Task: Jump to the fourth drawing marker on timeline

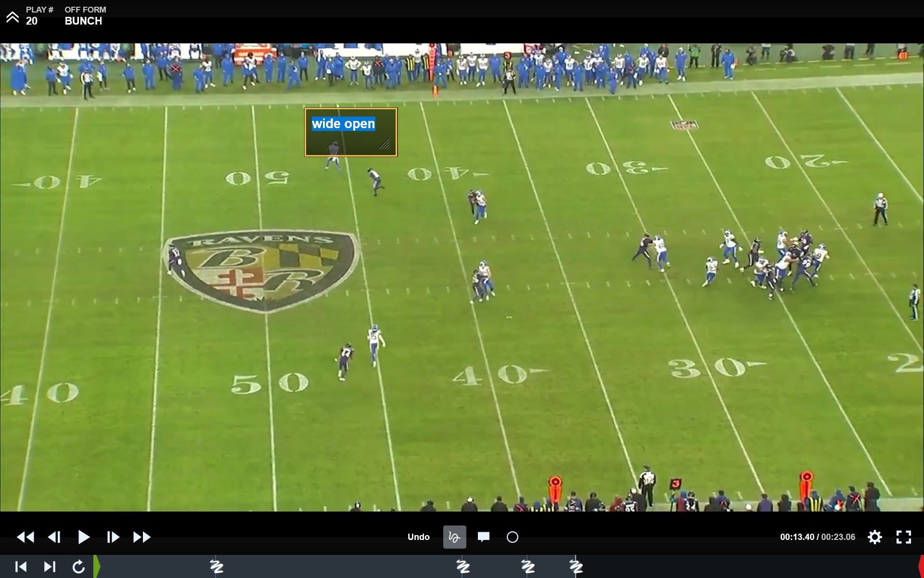Action: click(576, 566)
